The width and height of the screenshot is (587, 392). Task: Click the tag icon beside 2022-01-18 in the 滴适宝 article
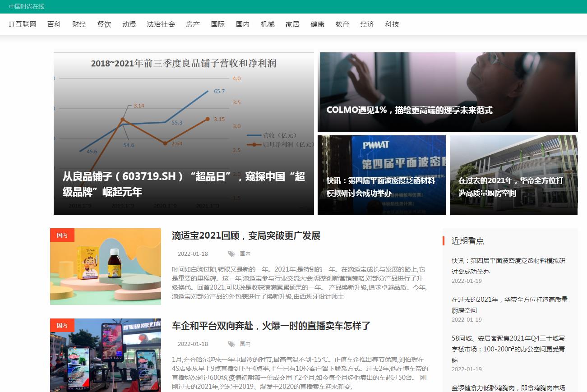231,254
